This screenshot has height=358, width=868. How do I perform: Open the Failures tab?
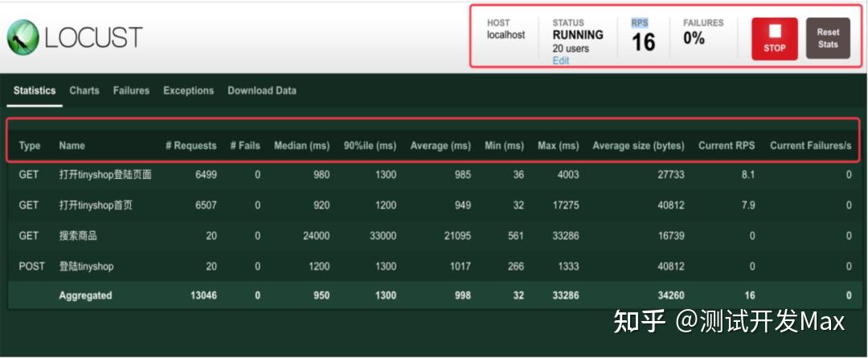131,91
